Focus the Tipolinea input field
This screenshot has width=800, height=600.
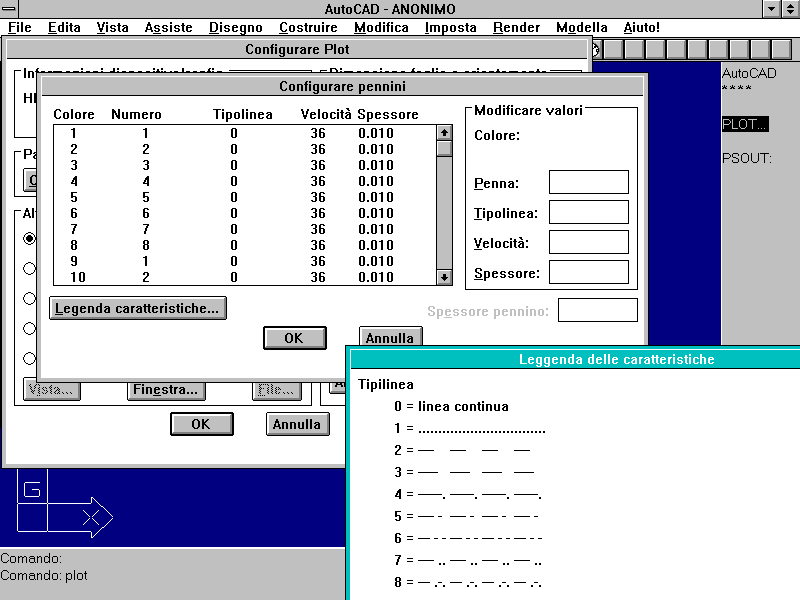(x=589, y=212)
